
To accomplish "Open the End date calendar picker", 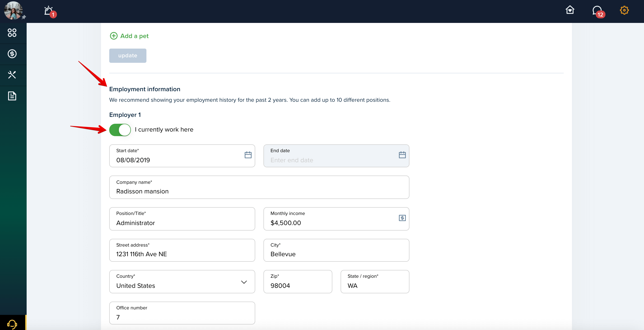I will (402, 155).
